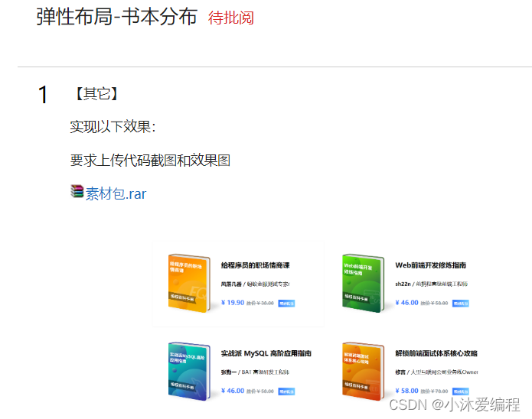Screen dimensions: 532x419
Task: Click the rar archive icon beside 素材包
Action: (x=77, y=191)
